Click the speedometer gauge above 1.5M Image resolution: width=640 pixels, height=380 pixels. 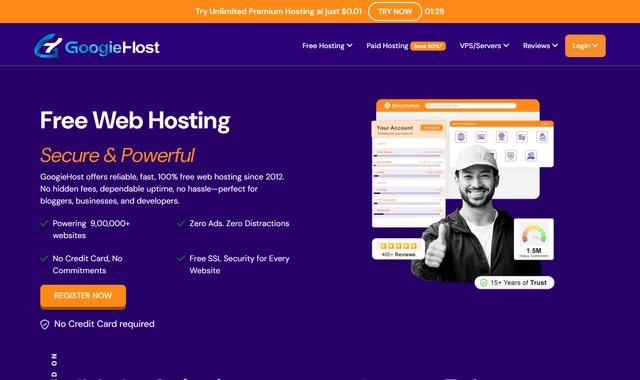pos(533,234)
